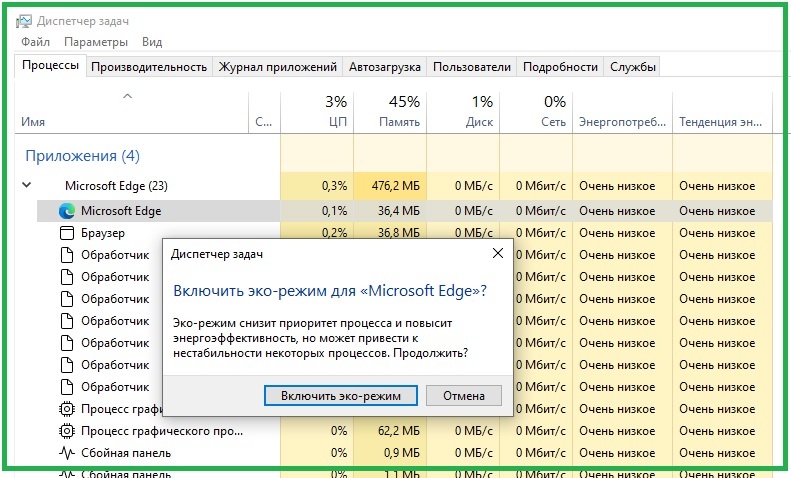Open the Параметры menu
791x478 pixels.
(96, 42)
